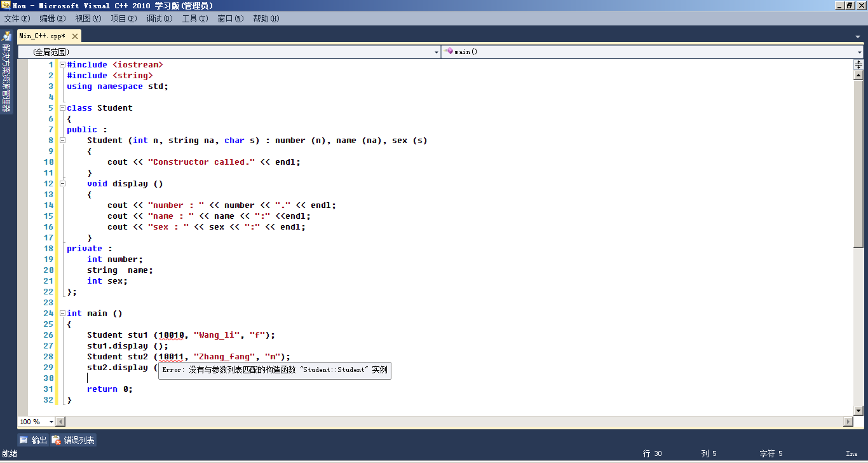Click the vertical scrollbar up arrow
Screen dimensions: 868x463
click(858, 75)
